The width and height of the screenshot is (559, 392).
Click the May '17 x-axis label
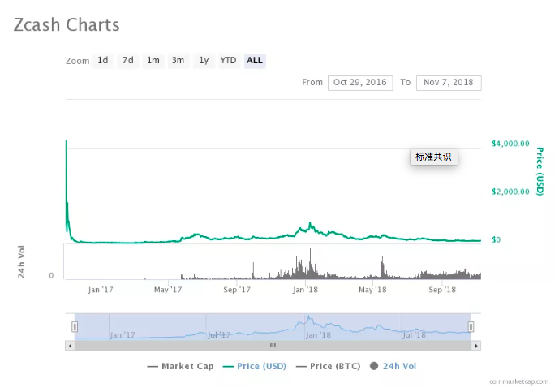click(x=168, y=290)
